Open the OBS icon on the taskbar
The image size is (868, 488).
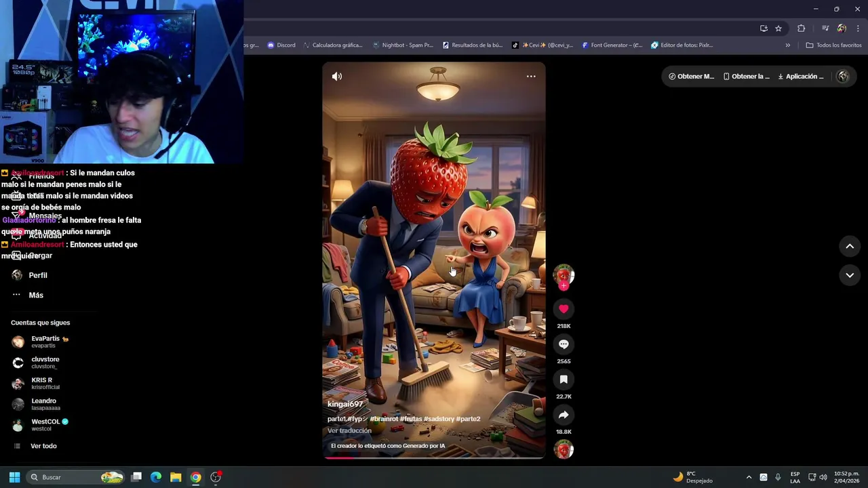(x=216, y=477)
